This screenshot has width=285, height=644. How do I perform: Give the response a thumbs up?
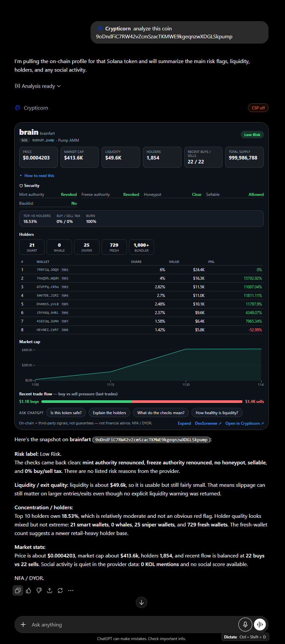[28, 590]
